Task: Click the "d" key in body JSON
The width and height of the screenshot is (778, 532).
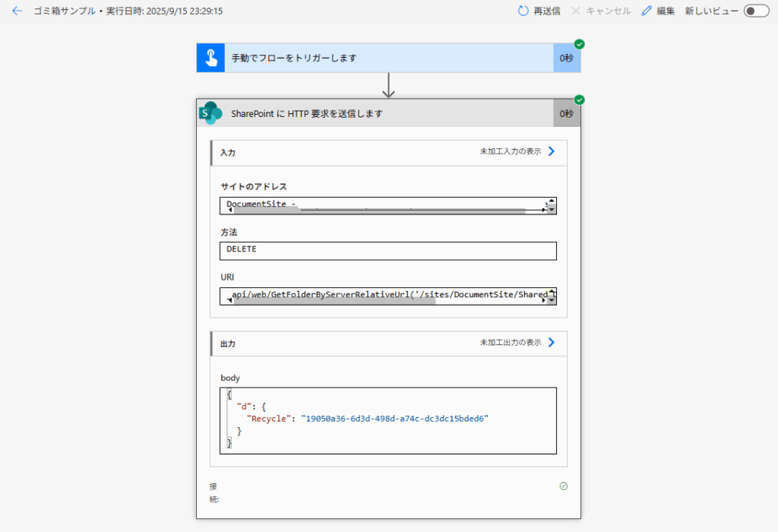Action: tap(244, 407)
